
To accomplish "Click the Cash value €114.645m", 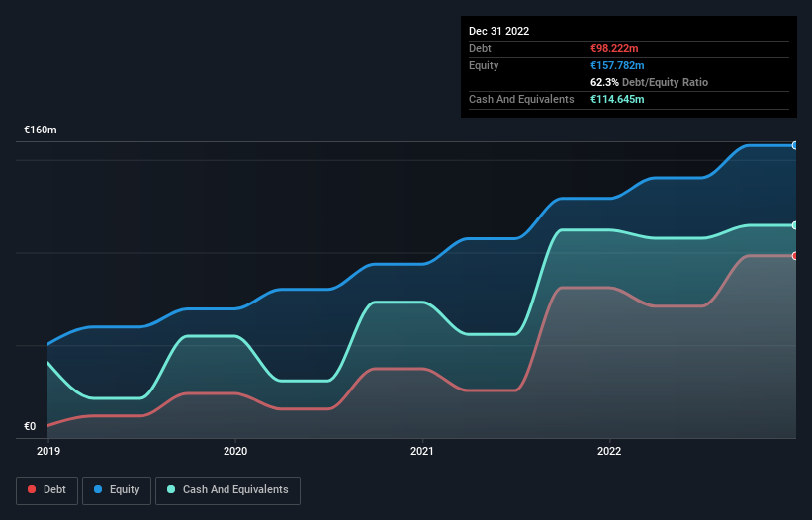I will [x=617, y=99].
